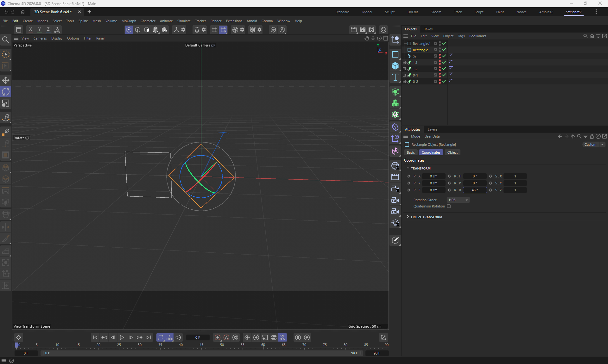Open the MoGraph menu
This screenshot has height=364, width=608.
(x=129, y=21)
